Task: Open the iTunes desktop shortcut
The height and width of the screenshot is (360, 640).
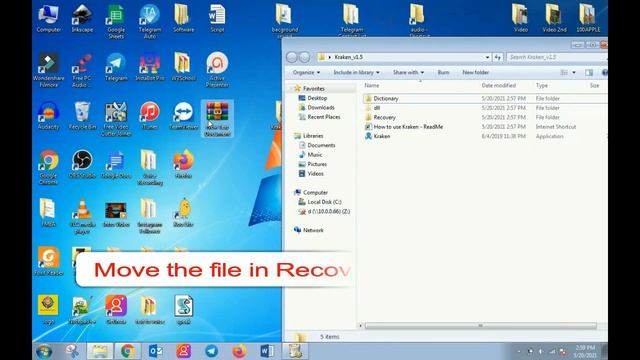Action: [150, 116]
